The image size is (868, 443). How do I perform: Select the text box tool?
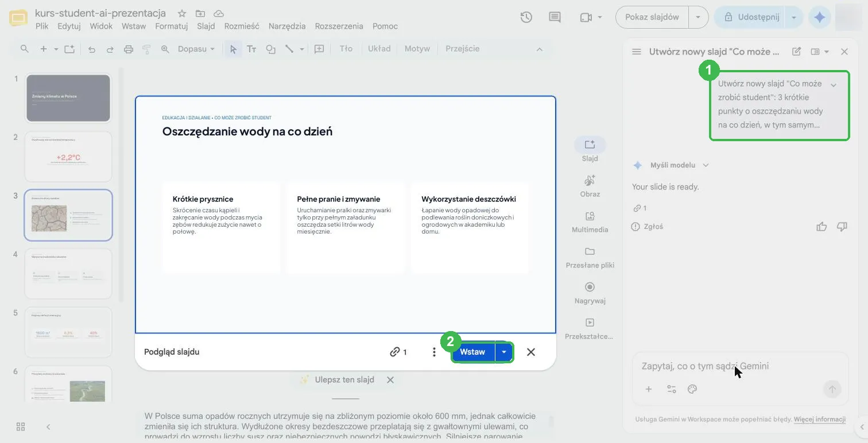click(x=251, y=49)
